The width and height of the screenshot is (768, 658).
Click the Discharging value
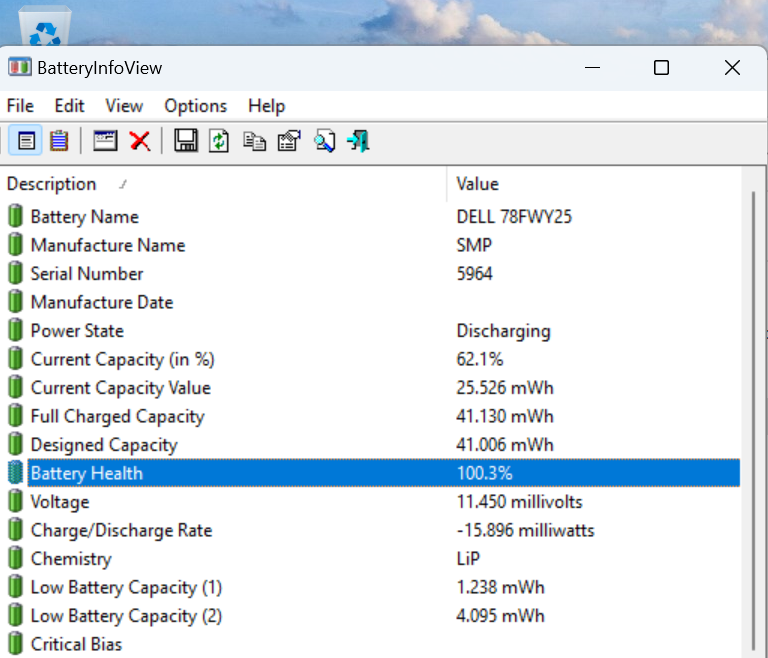[503, 331]
